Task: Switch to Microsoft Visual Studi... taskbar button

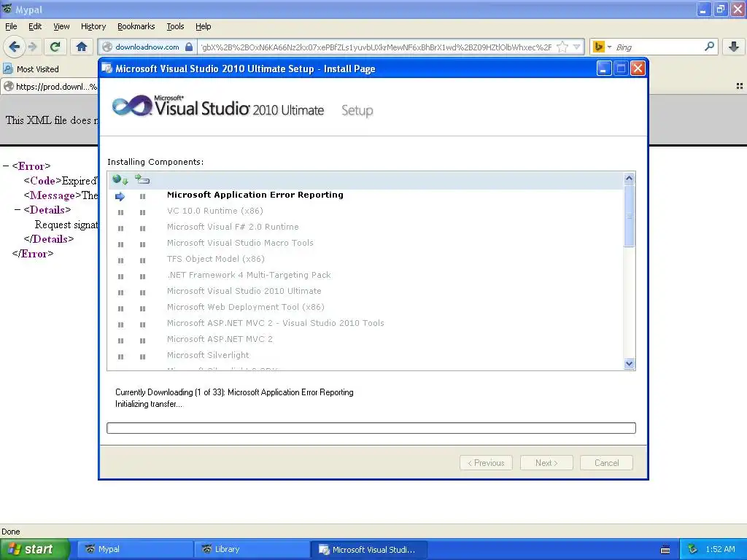Action: (x=368, y=549)
